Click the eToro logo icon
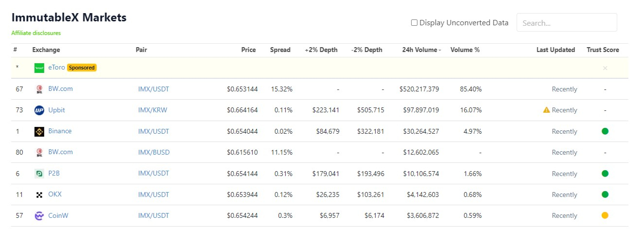 39,68
